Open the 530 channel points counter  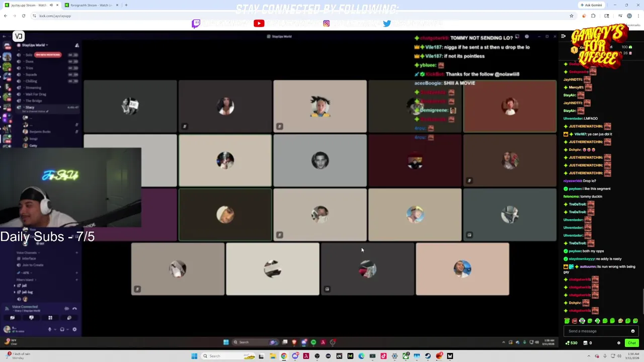(572, 343)
